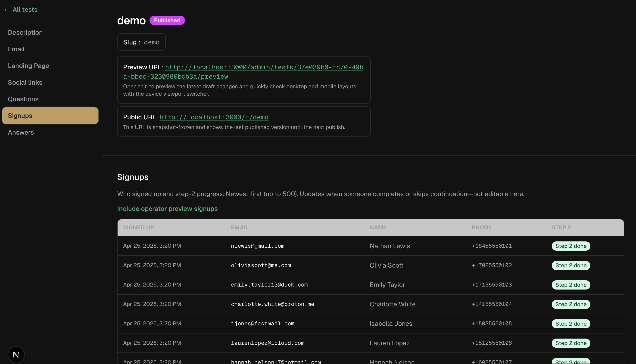Click phone number +14155550104
The height and width of the screenshot is (364, 636).
coord(492,304)
